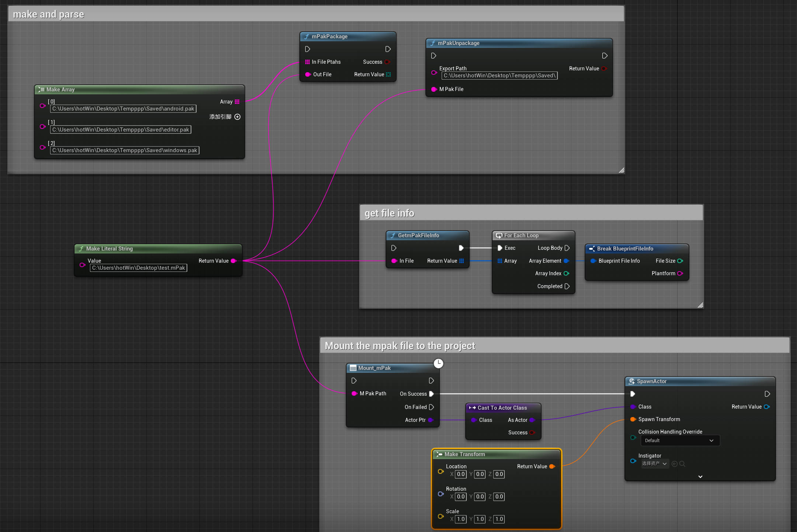The height and width of the screenshot is (532, 797).
Task: Click the Make Literal String Value field
Action: point(138,268)
